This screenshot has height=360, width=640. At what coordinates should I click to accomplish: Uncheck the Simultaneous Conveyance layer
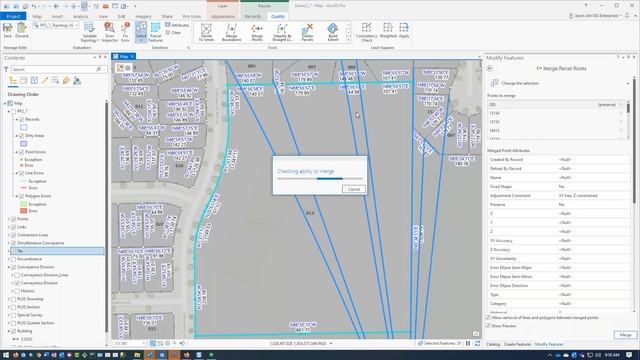pyautogui.click(x=13, y=243)
